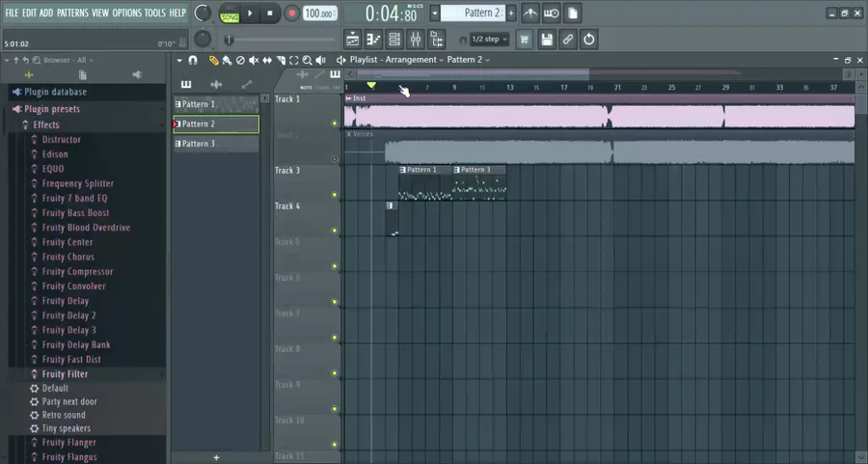The height and width of the screenshot is (464, 868).
Task: Add pattern with plus below picker
Action: [x=216, y=457]
